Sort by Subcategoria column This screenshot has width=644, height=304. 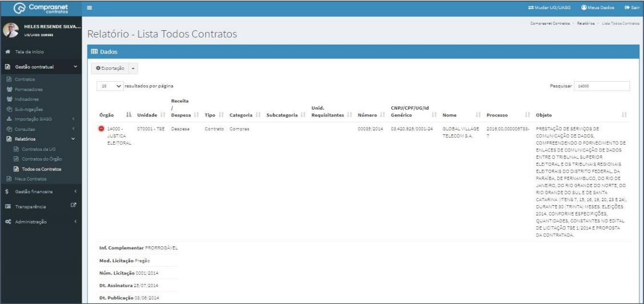pos(286,115)
